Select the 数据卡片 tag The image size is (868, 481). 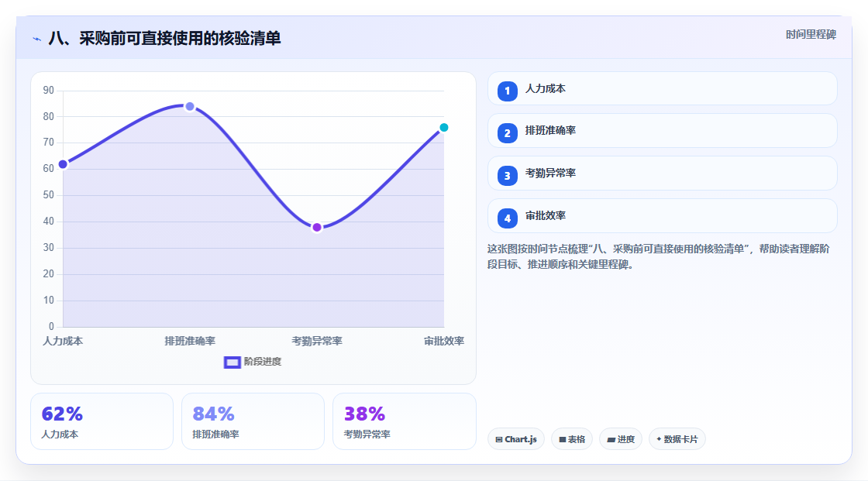(677, 439)
